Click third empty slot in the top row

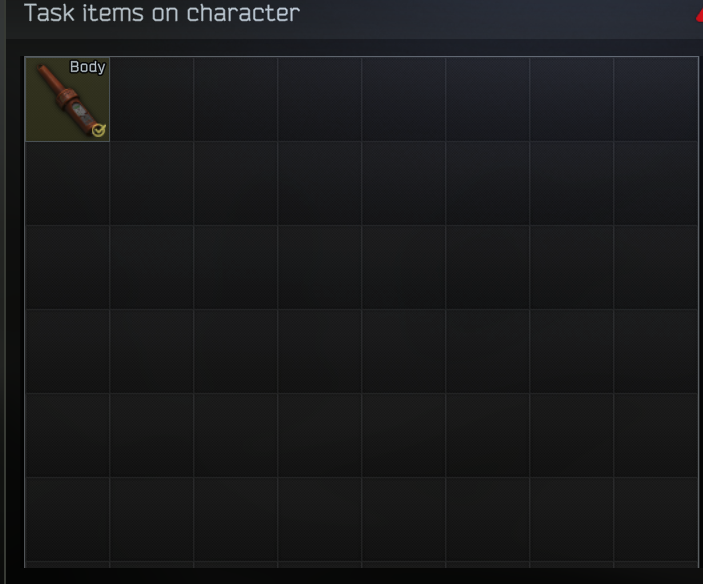click(319, 99)
